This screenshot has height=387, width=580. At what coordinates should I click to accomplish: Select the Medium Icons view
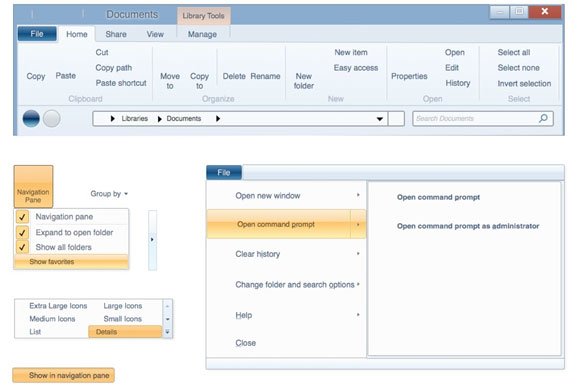tap(52, 319)
